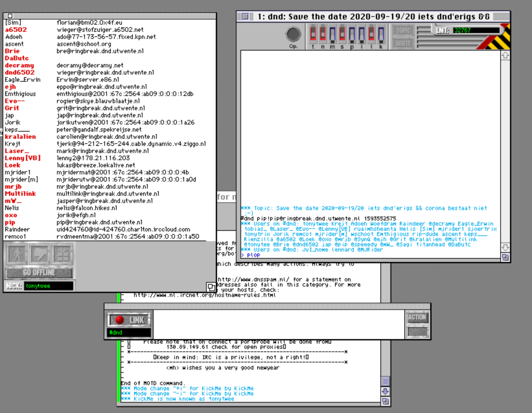Image resolution: width=532 pixels, height=413 pixels.
Task: Click the NICK field showing tonytwee
Action: coord(48,286)
